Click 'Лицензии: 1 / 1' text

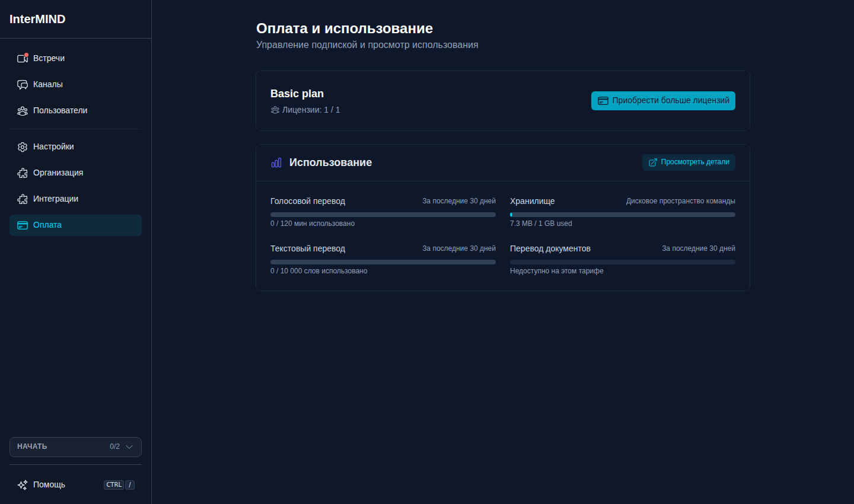coord(311,110)
